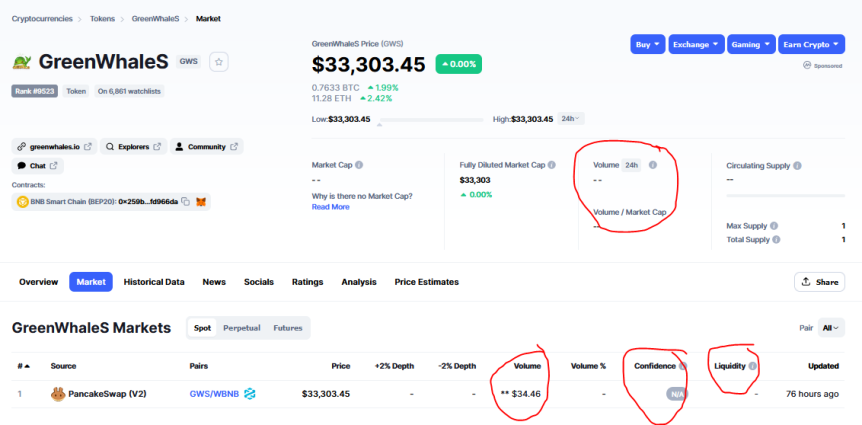Switch to the Overview tab
The height and width of the screenshot is (425, 862).
38,282
